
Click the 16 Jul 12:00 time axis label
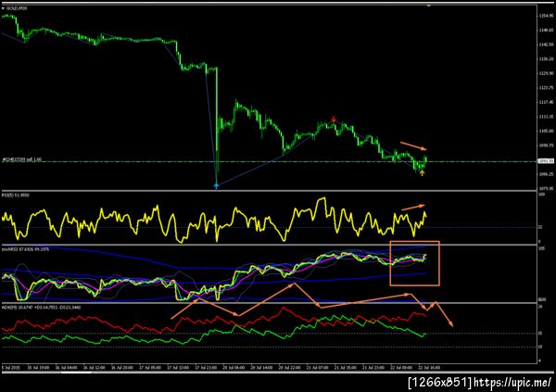pos(94,368)
